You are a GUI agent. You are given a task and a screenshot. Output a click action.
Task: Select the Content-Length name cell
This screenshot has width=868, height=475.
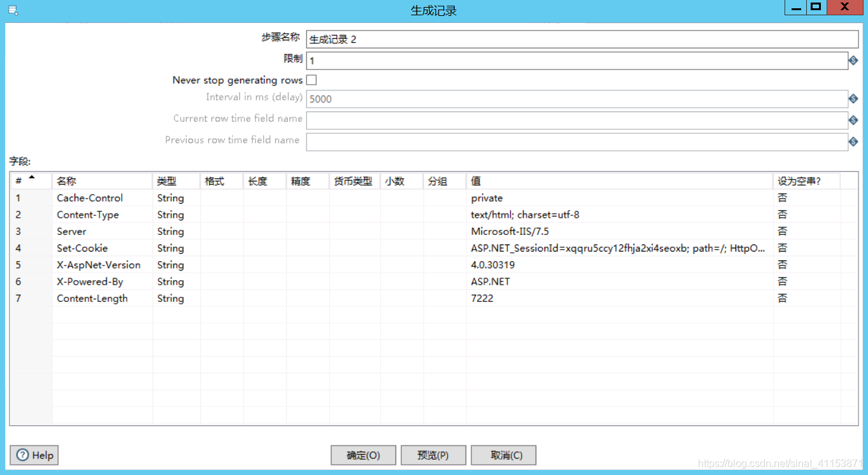pyautogui.click(x=102, y=298)
